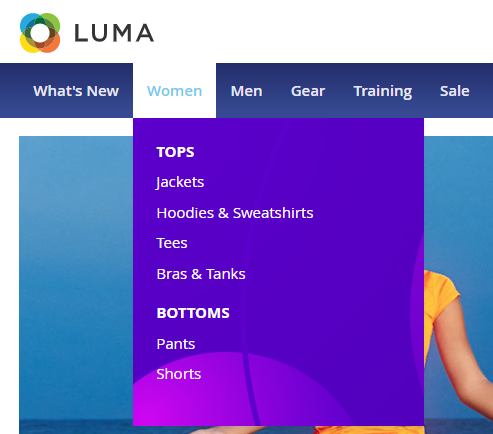
Task: Open the What's New menu item
Action: pos(76,91)
